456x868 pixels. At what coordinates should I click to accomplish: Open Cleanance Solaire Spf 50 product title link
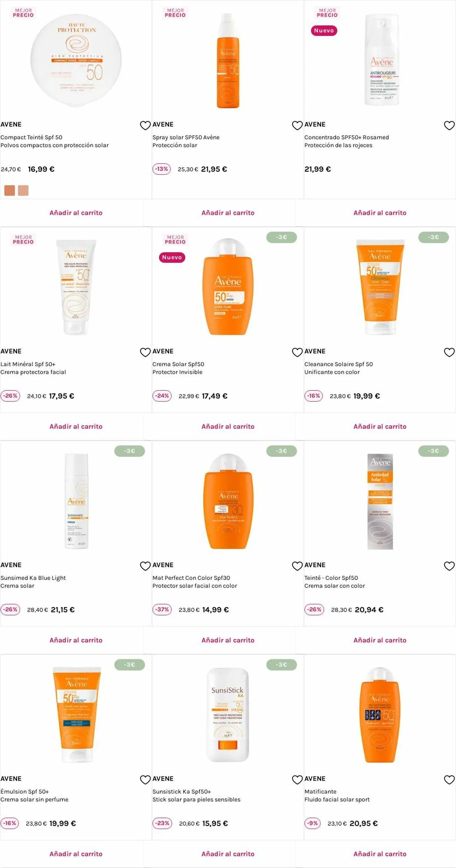coord(339,364)
